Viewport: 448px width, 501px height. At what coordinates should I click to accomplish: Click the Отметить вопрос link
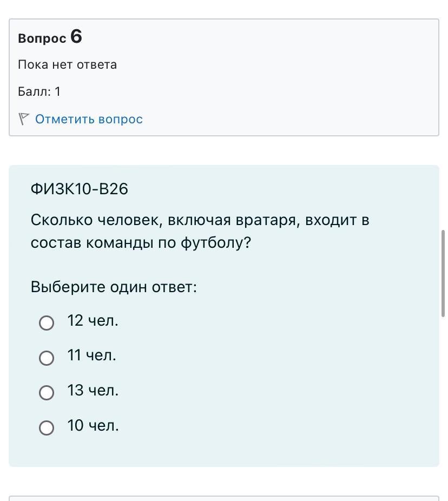[x=89, y=119]
